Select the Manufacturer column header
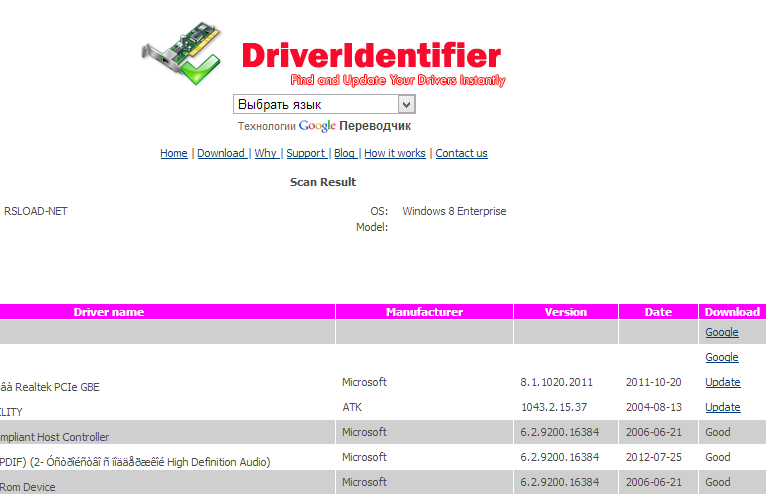The image size is (769, 494). (x=424, y=312)
